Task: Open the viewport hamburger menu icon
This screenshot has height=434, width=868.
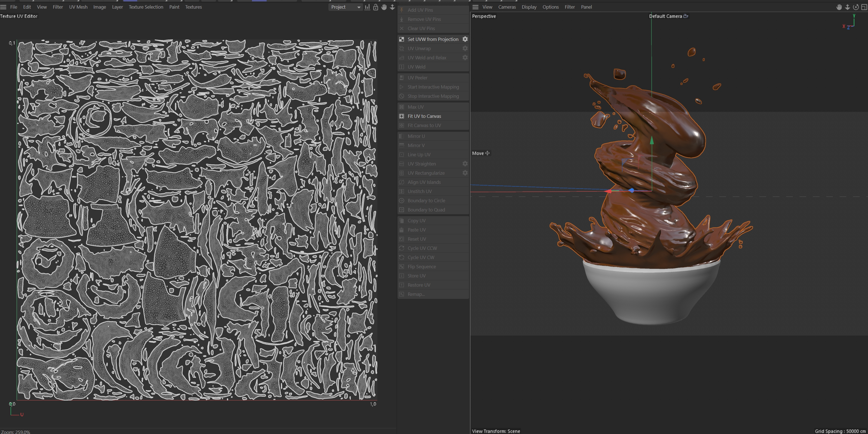Action: (475, 7)
